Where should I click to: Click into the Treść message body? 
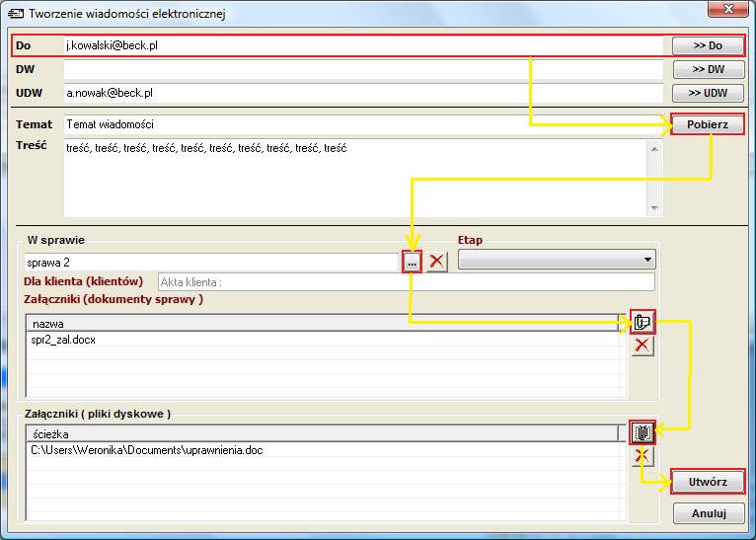355,179
